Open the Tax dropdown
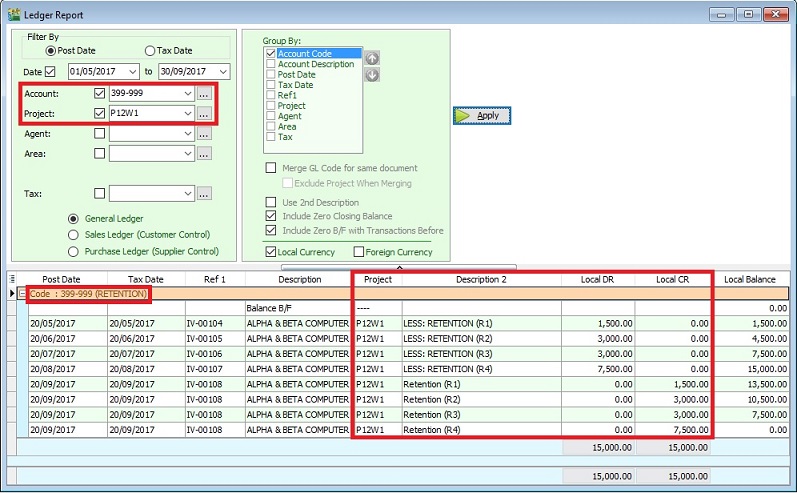This screenshot has width=797, height=493. coord(188,194)
